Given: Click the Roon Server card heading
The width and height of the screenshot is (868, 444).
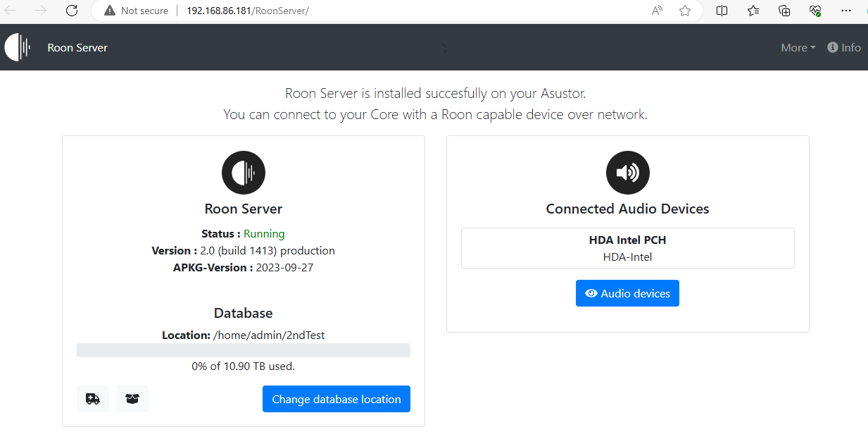Looking at the screenshot, I should [244, 209].
